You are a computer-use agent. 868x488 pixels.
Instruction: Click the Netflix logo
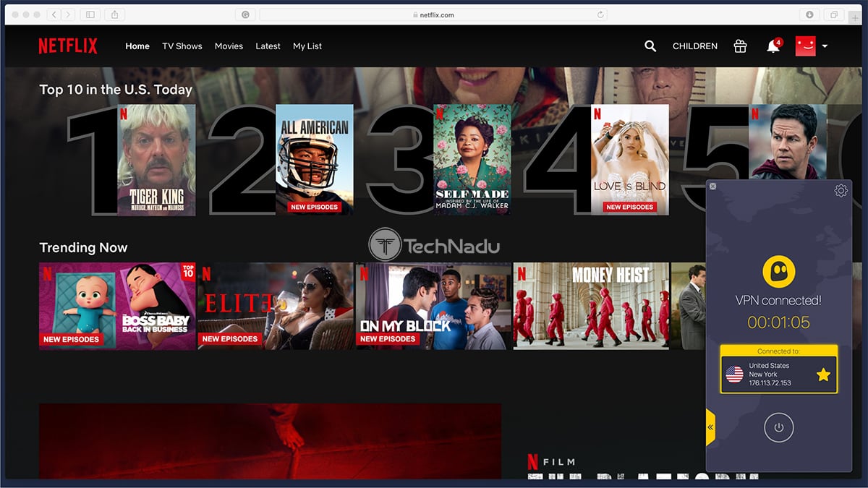pos(68,46)
